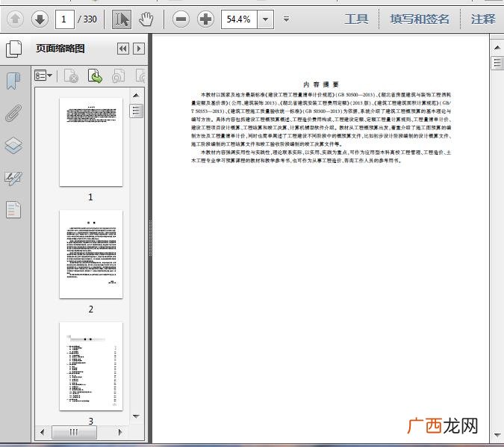Click the 内容提要 heading
The image size is (504, 447).
[321, 84]
